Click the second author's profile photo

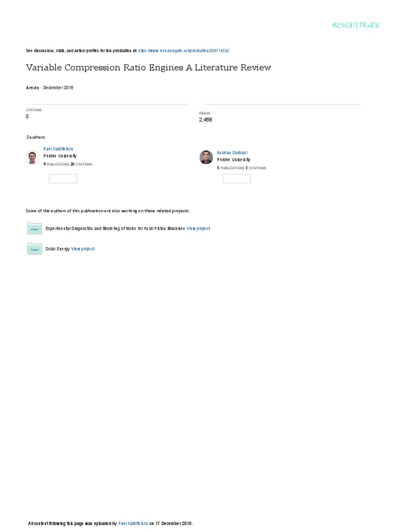pos(206,157)
